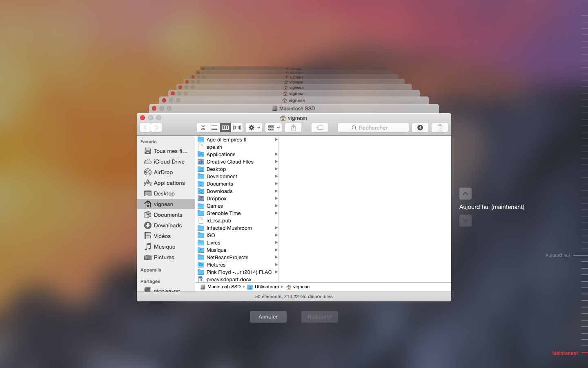Select the Pink Floyd FLAC folder
This screenshot has height=368, width=588.
[x=237, y=272]
